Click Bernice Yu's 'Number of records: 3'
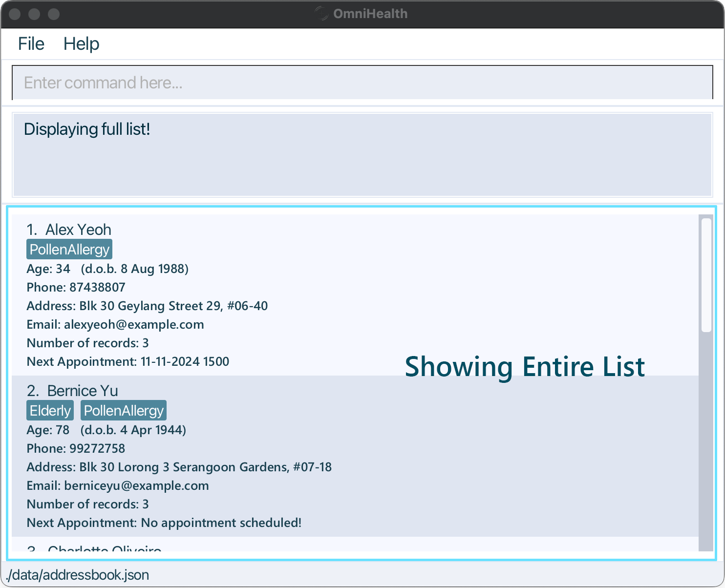Screen dimensions: 725x588 click(87, 504)
